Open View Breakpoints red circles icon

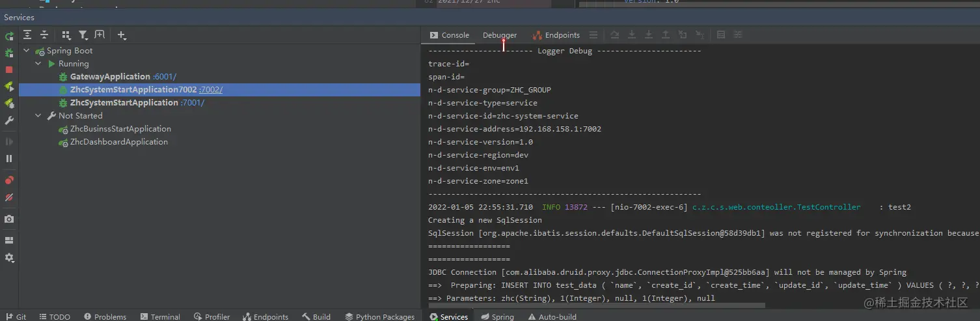click(x=9, y=180)
